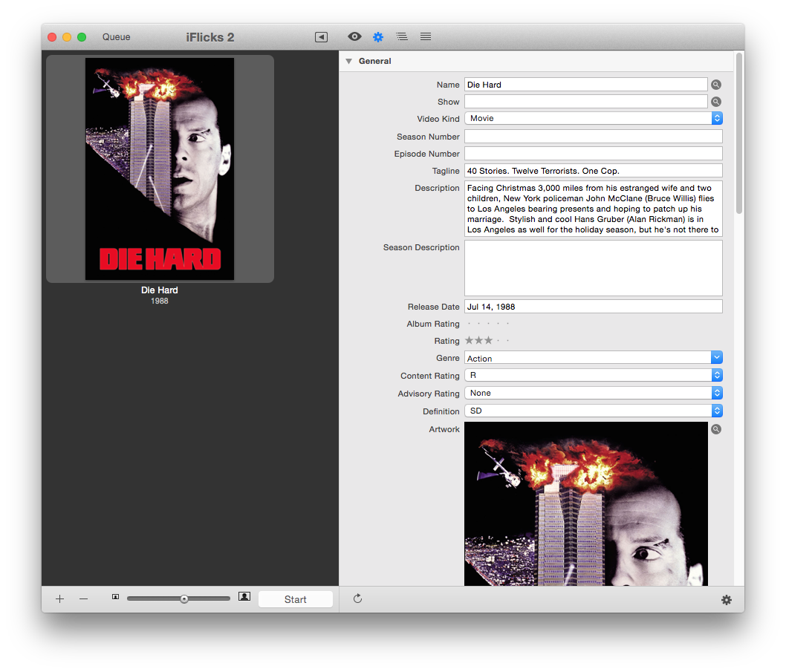
Task: Add a file with the plus button
Action: [x=59, y=598]
